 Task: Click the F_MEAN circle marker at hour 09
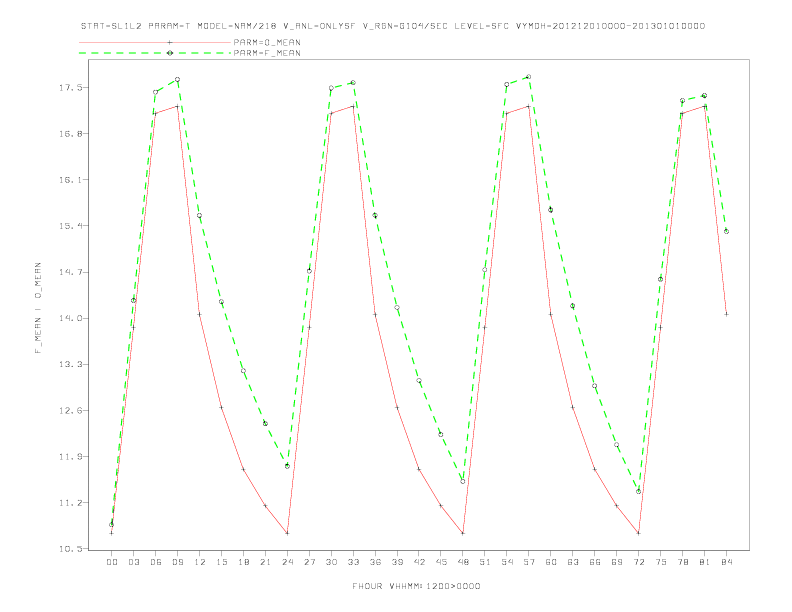coord(177,80)
